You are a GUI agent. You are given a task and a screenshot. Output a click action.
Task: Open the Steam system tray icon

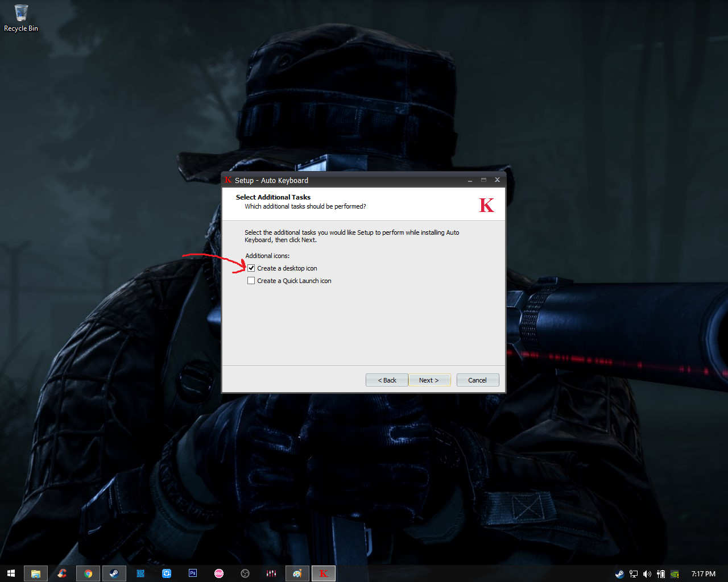point(619,574)
